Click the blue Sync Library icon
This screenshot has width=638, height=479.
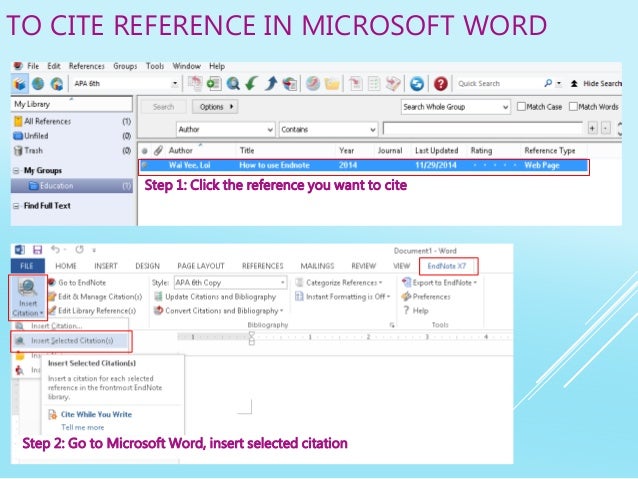tap(417, 84)
